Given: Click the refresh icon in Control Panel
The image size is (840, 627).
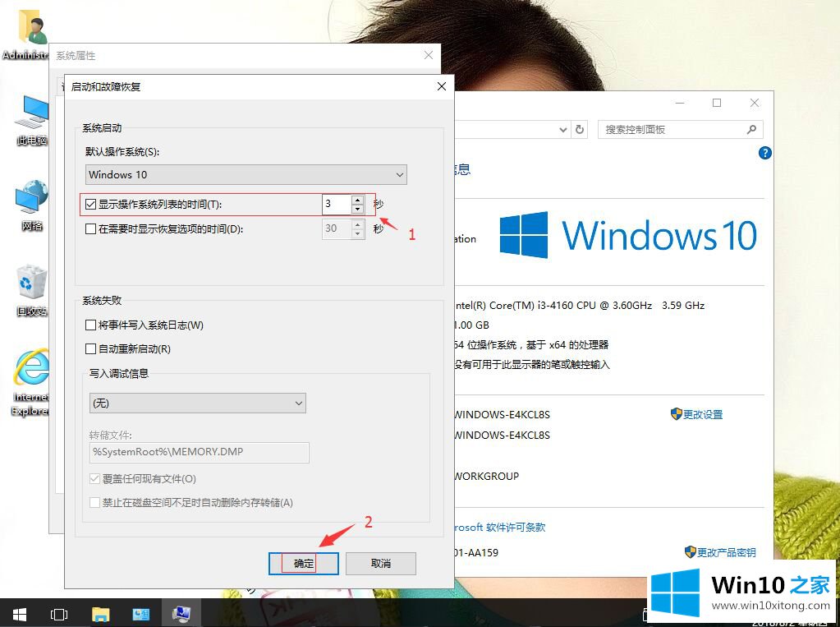Looking at the screenshot, I should click(x=579, y=129).
